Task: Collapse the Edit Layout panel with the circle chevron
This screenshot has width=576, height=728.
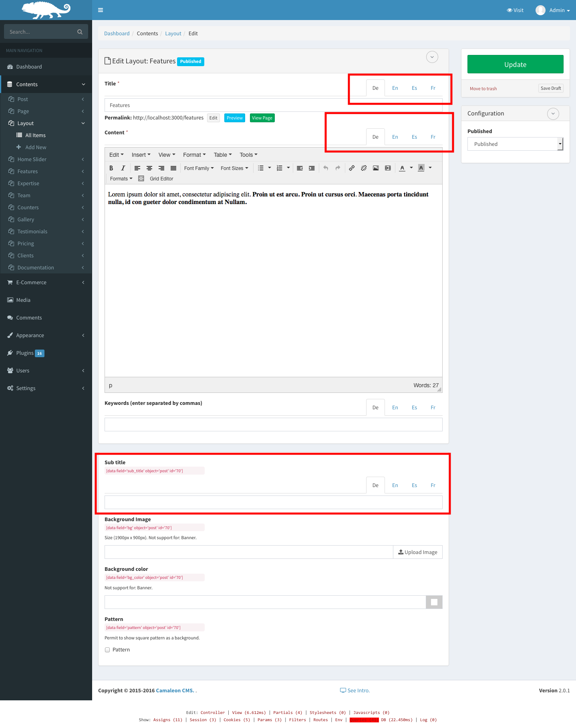Action: point(432,57)
